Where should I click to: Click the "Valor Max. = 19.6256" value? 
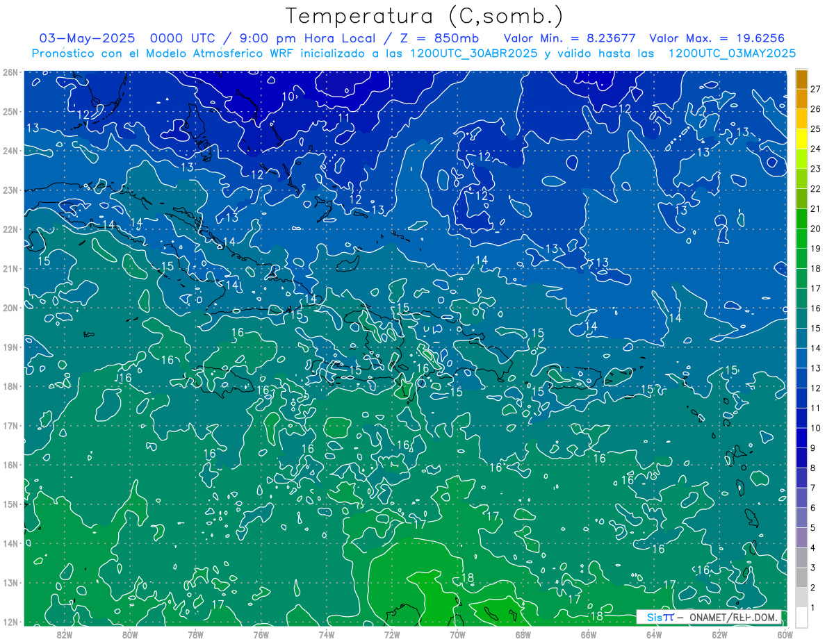(717, 38)
